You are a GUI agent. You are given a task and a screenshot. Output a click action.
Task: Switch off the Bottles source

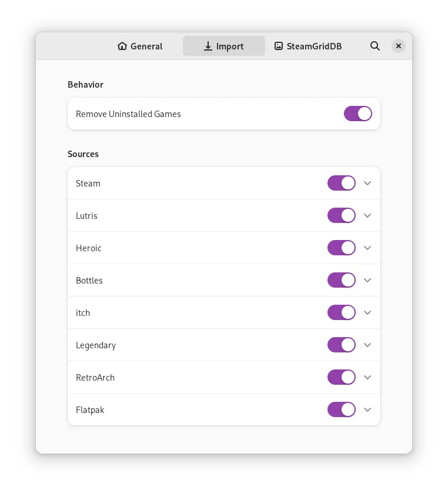click(342, 280)
